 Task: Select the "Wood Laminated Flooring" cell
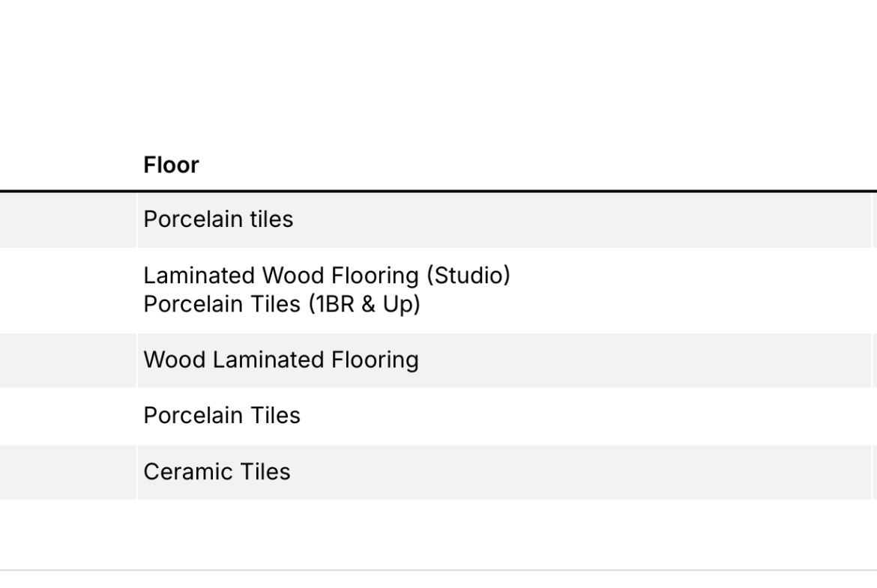(281, 360)
